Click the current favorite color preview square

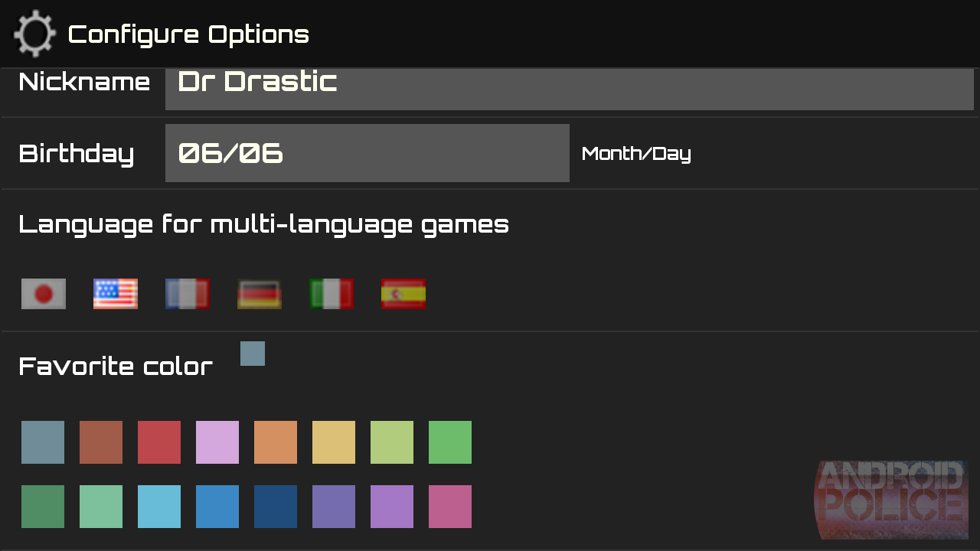(253, 354)
